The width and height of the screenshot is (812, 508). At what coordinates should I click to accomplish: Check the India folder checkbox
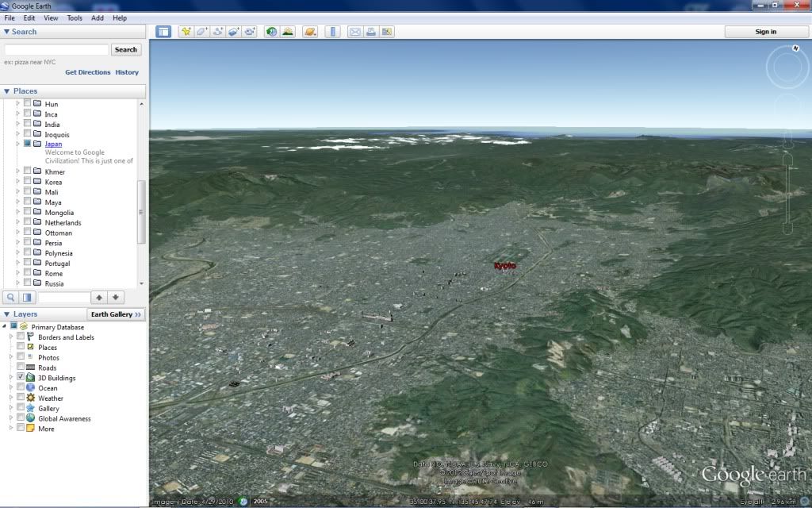click(27, 124)
